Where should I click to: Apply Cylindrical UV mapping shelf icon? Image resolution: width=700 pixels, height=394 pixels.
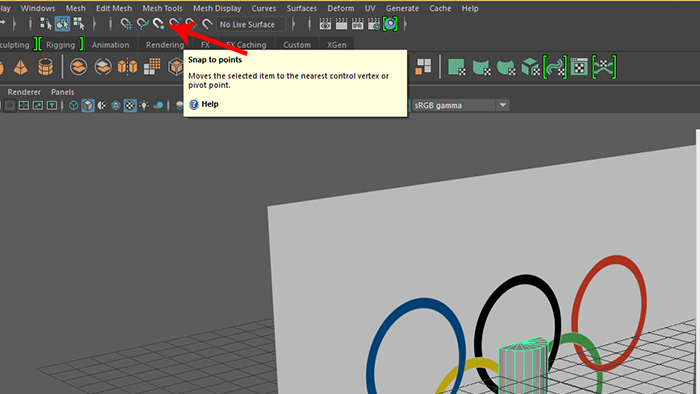point(481,67)
